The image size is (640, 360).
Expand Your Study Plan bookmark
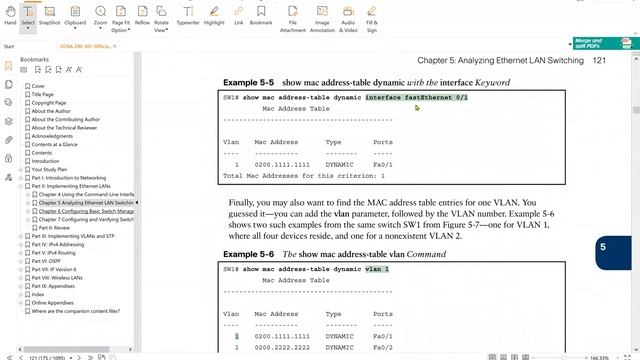point(20,169)
